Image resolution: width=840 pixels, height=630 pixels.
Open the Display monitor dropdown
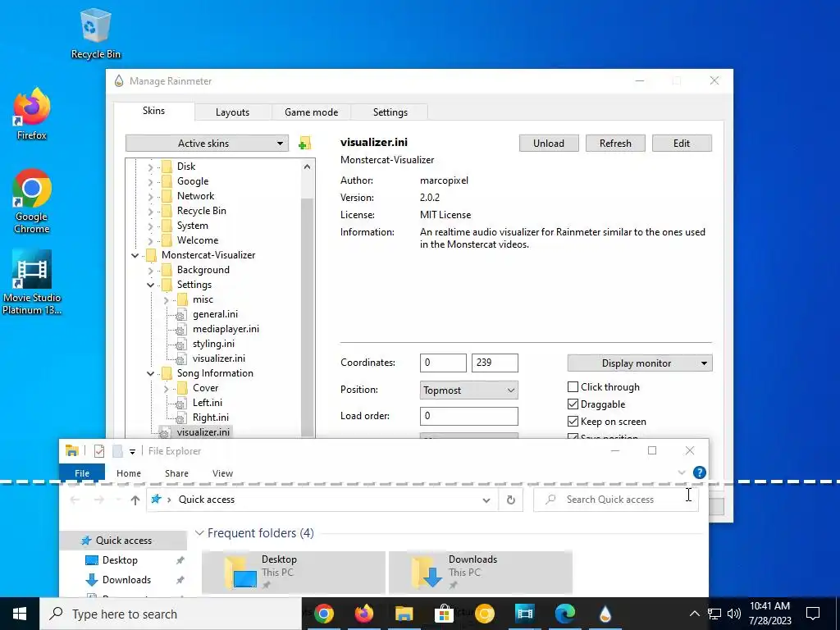point(640,363)
